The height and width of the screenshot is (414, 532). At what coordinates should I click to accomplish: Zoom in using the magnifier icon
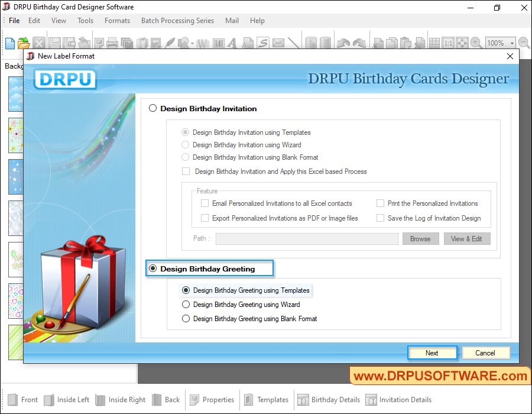(x=475, y=43)
